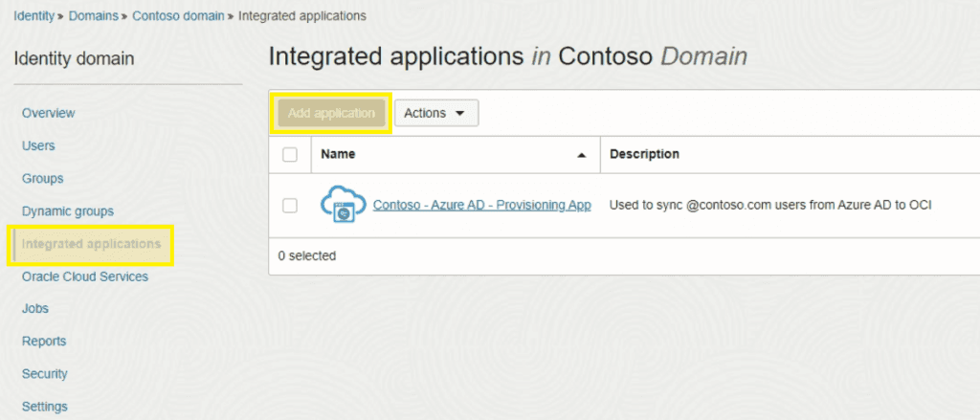Open the Actions dropdown menu
Screen dimensions: 980x420
pyautogui.click(x=436, y=113)
